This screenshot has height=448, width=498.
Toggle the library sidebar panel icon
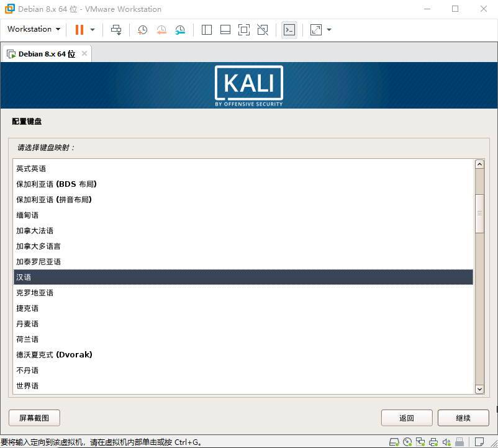click(x=207, y=30)
